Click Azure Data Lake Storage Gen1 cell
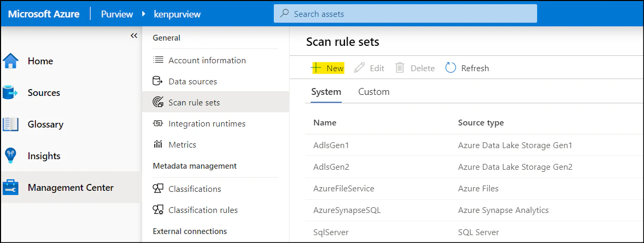 pyautogui.click(x=515, y=145)
